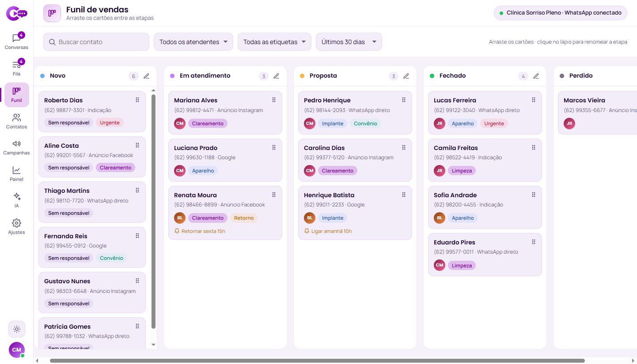Image resolution: width=637 pixels, height=364 pixels.
Task: Open the Fila queue icon
Action: (x=16, y=68)
